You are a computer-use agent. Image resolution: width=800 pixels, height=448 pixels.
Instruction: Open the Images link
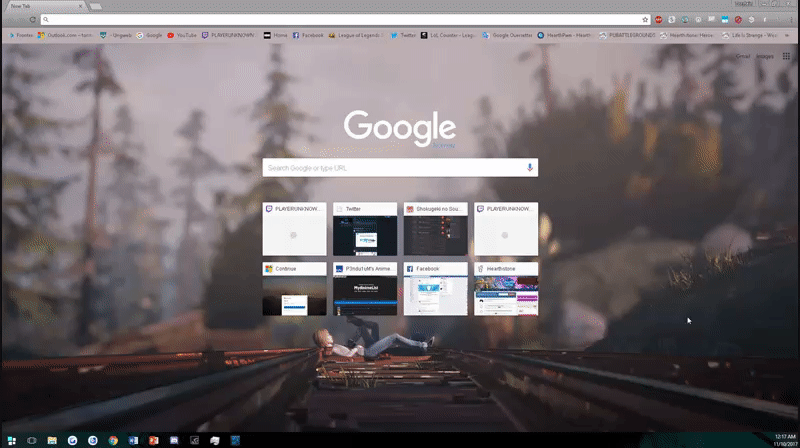pyautogui.click(x=764, y=56)
